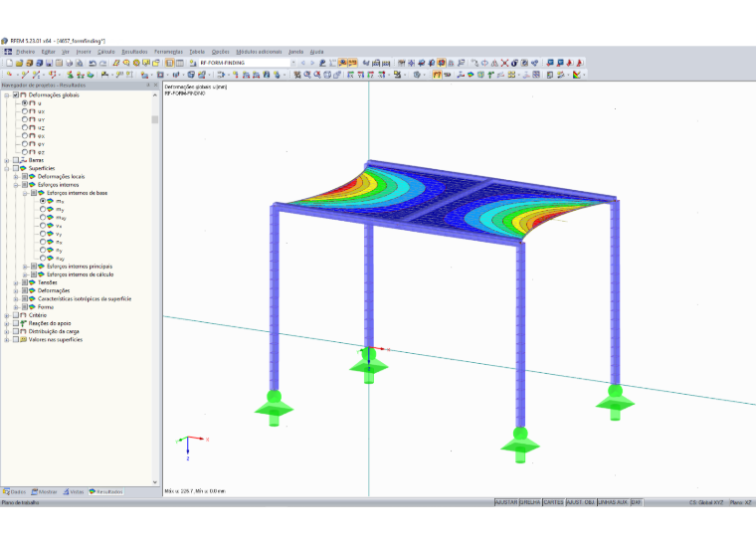Open the Inserir menu
This screenshot has width=756, height=542.
(x=84, y=52)
